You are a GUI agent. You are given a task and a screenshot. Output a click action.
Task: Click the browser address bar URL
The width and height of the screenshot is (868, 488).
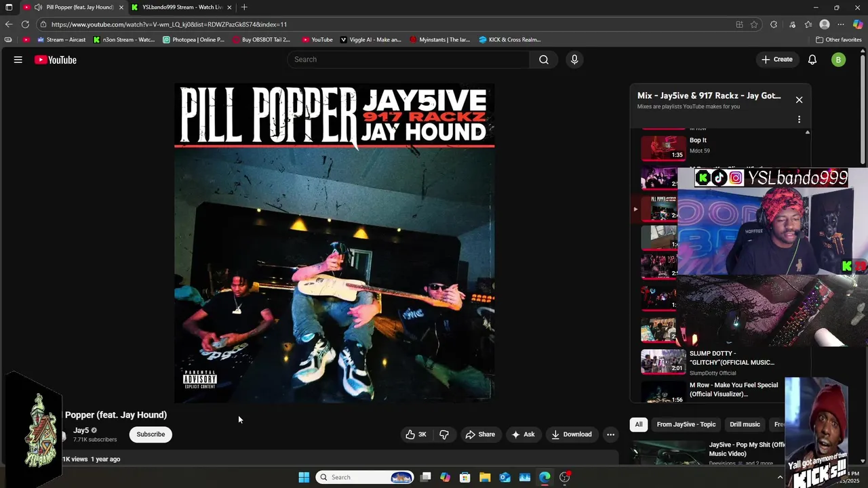(x=170, y=24)
